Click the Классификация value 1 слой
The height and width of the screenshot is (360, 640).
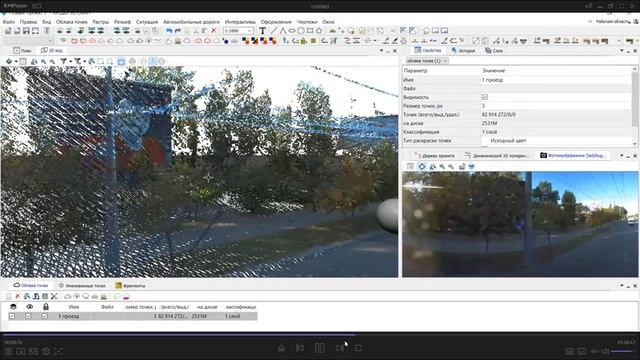489,132
